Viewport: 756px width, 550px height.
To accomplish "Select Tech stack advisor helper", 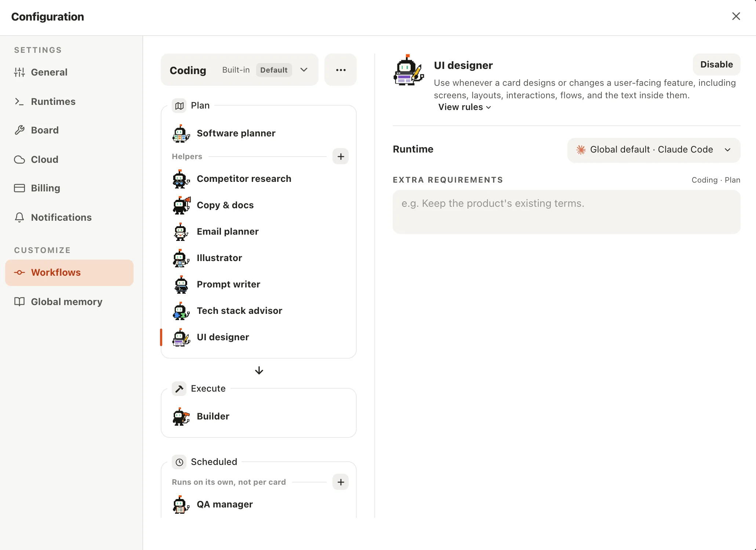I will tap(258, 311).
